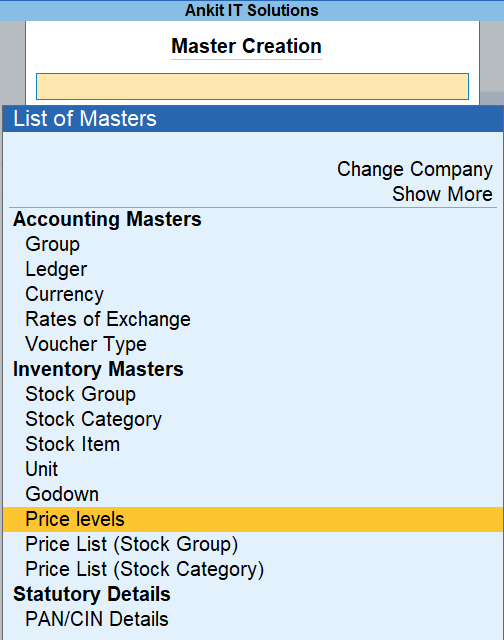Open Price List (Stock Category)
This screenshot has width=504, height=640.
144,569
